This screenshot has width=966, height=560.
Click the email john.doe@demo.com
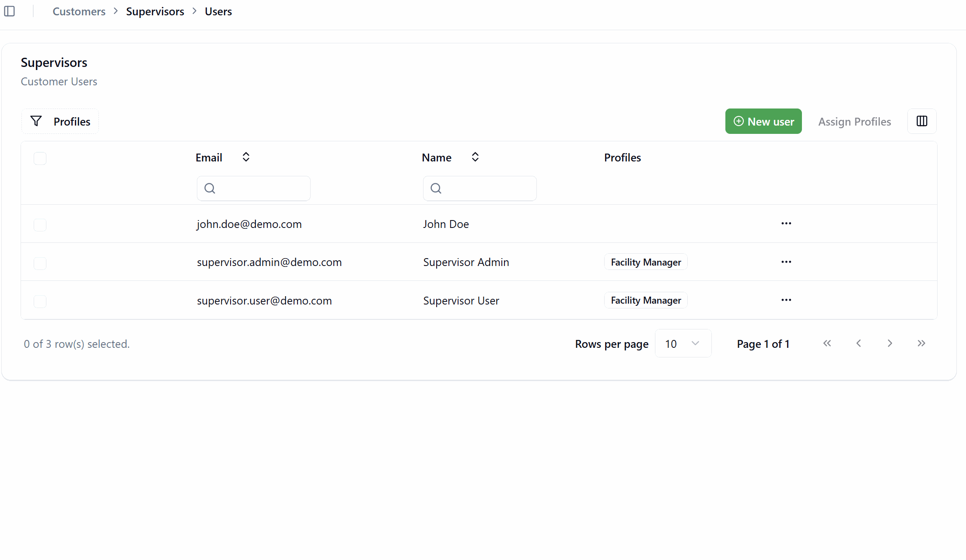(x=249, y=224)
